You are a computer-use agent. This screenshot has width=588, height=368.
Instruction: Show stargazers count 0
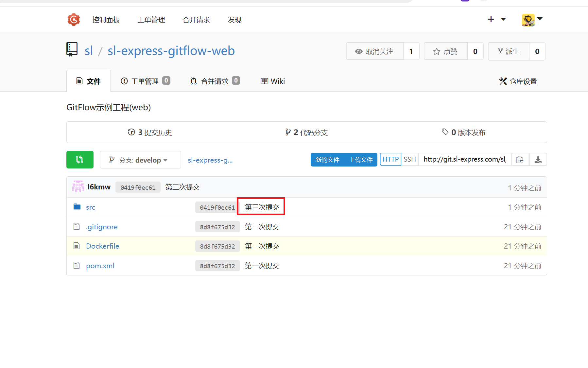point(475,51)
